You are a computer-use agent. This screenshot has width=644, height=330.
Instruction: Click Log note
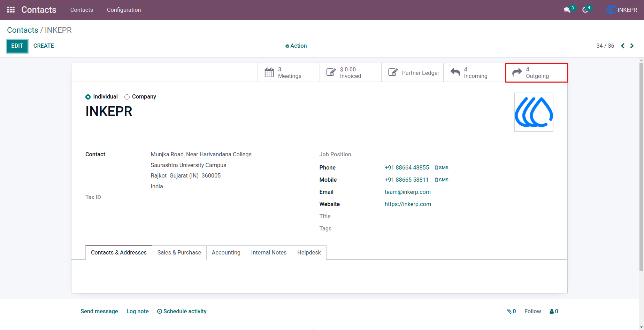pos(138,311)
